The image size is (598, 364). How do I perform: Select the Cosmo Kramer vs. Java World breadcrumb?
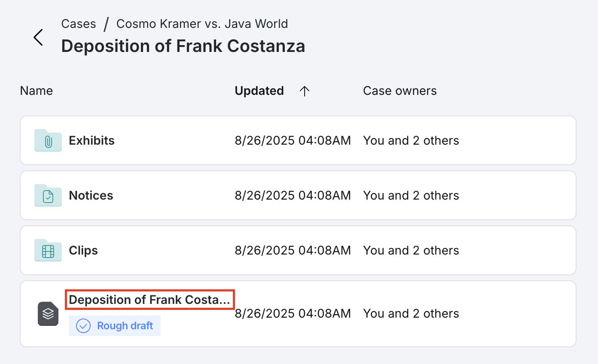[x=202, y=24]
